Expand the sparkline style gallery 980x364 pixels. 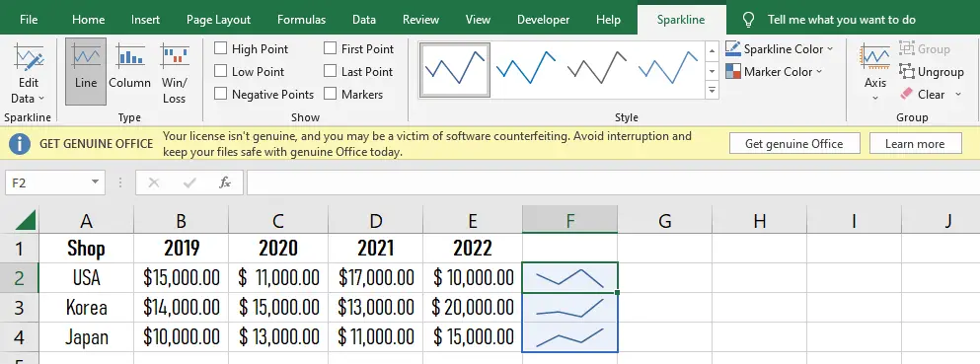click(712, 91)
